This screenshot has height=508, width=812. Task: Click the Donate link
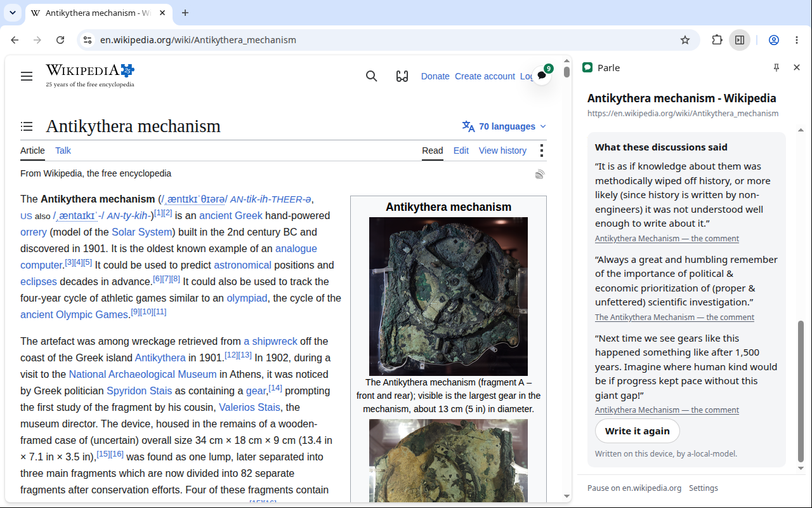(435, 76)
